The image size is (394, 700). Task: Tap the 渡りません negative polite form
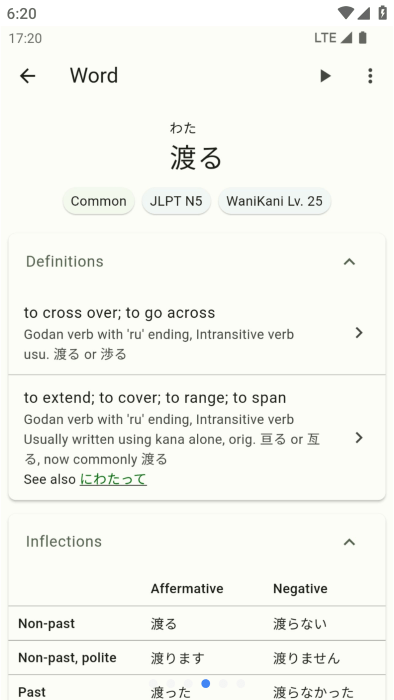tap(307, 658)
